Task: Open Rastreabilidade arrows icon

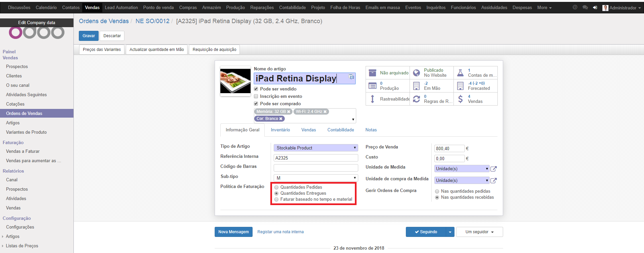Action: 372,99
